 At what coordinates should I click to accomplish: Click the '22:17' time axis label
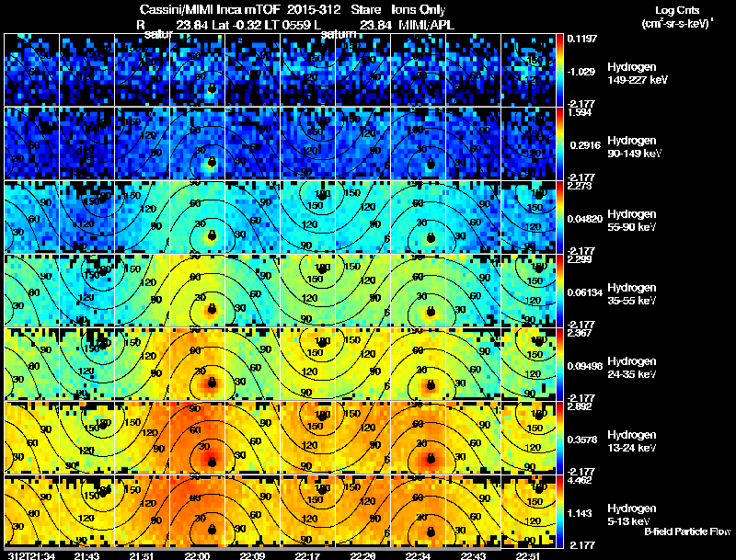point(307,556)
